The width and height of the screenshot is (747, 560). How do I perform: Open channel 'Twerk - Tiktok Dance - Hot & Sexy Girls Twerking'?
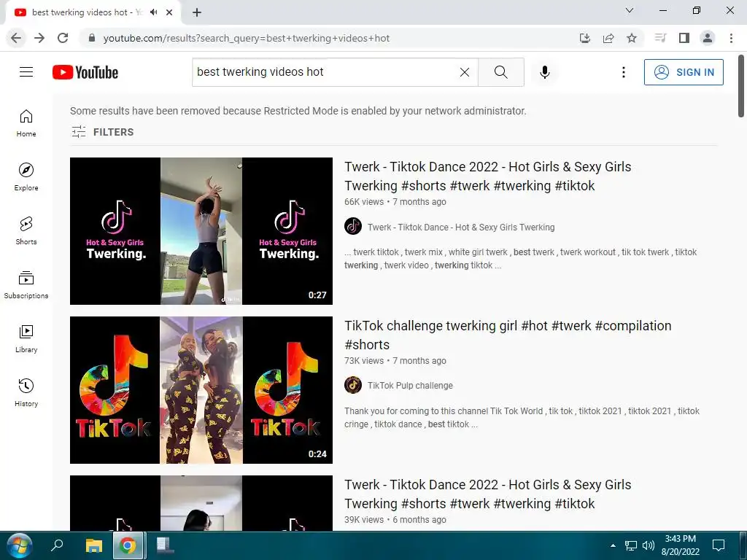(461, 227)
